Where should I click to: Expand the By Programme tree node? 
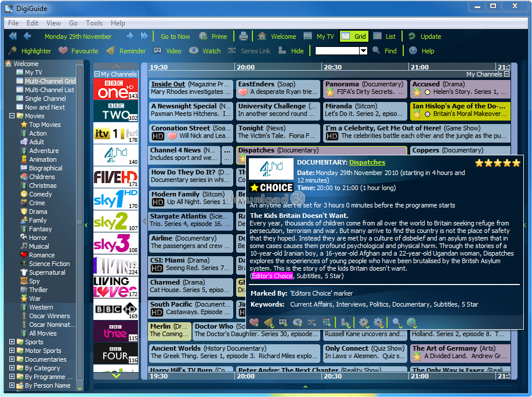coord(12,376)
